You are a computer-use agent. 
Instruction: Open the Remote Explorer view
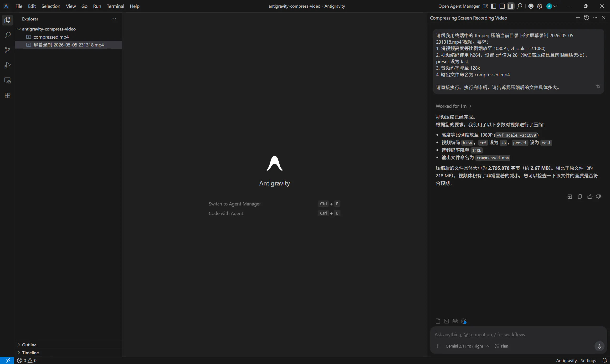tap(7, 81)
